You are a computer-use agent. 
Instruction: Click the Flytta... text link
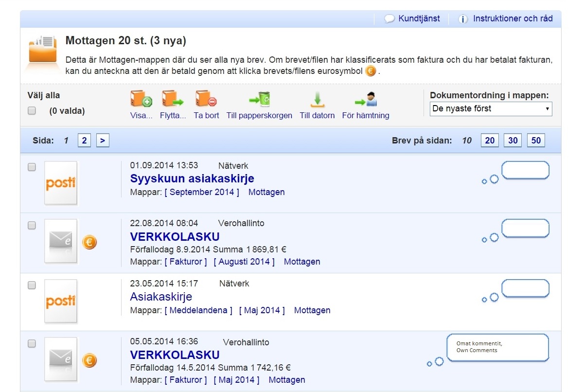point(173,115)
